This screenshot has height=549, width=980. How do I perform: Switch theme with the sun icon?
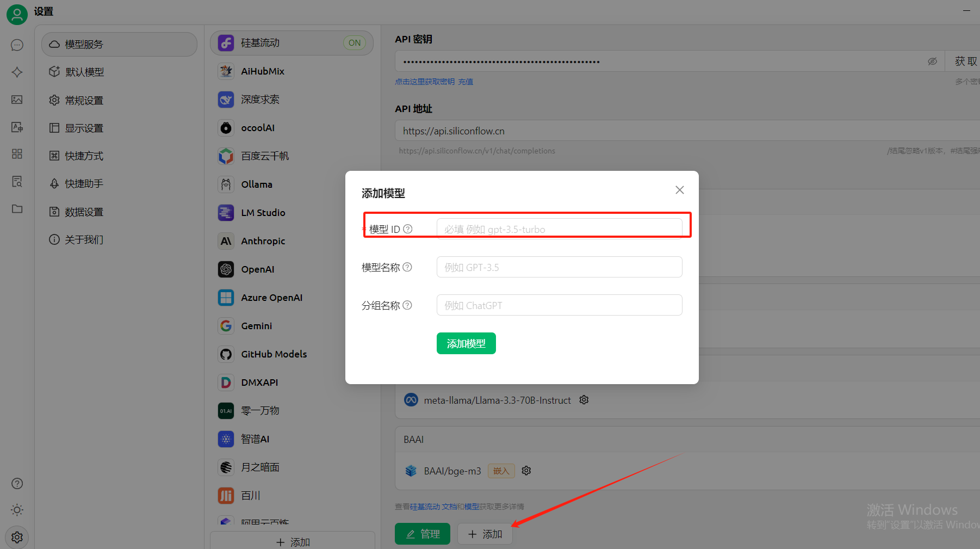(x=17, y=510)
